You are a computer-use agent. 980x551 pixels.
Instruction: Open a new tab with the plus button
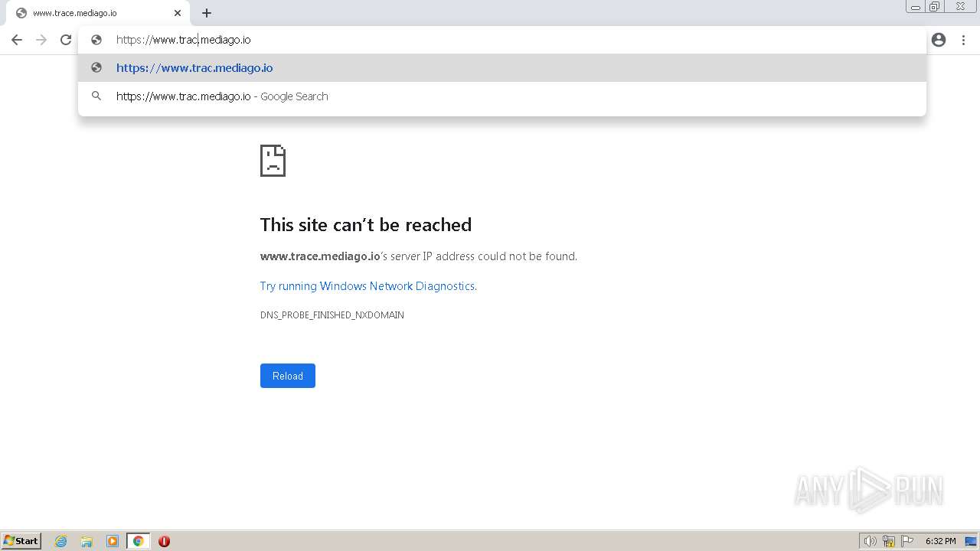[x=207, y=13]
